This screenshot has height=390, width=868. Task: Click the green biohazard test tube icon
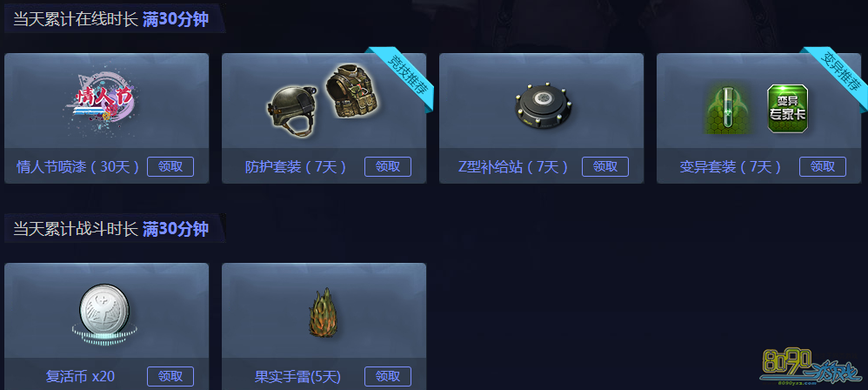[728, 109]
